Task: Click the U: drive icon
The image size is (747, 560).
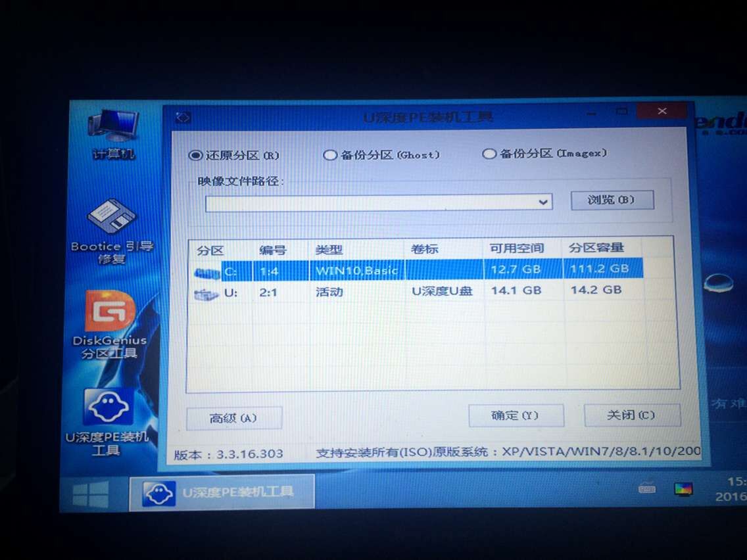Action: pos(206,294)
